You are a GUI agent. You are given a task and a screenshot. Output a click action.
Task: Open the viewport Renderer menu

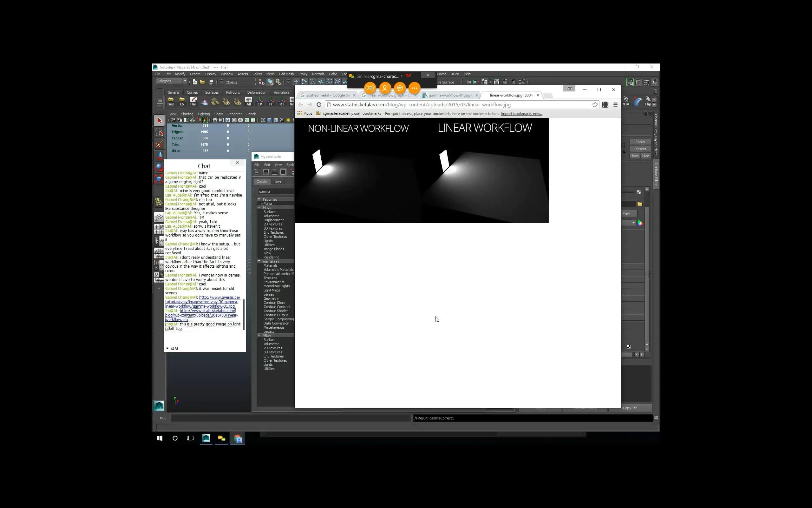[x=234, y=114]
